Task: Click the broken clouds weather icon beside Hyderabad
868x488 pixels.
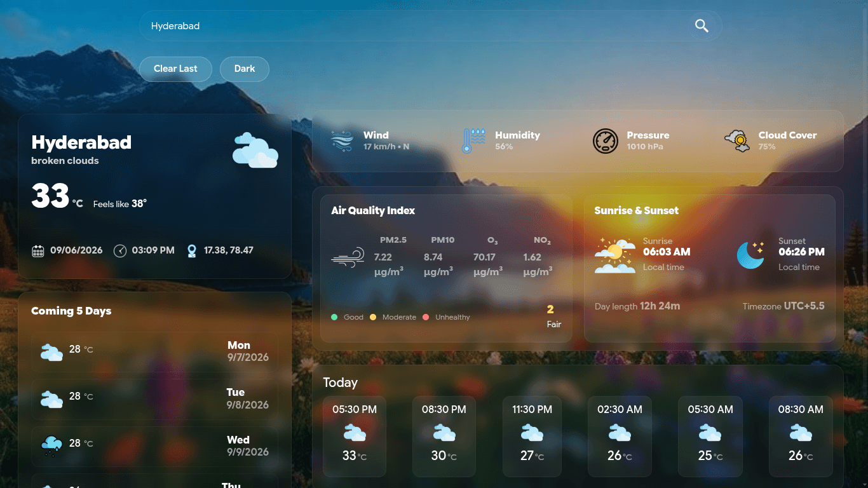Action: click(x=255, y=150)
